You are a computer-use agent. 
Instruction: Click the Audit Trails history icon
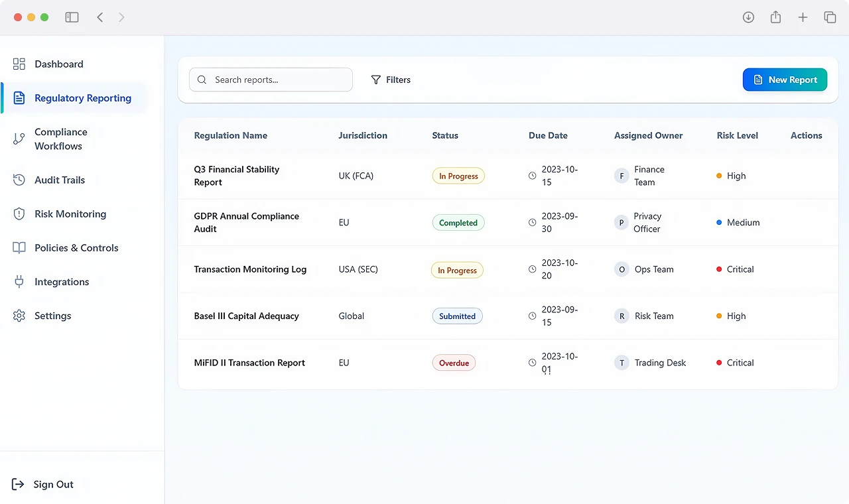click(19, 180)
